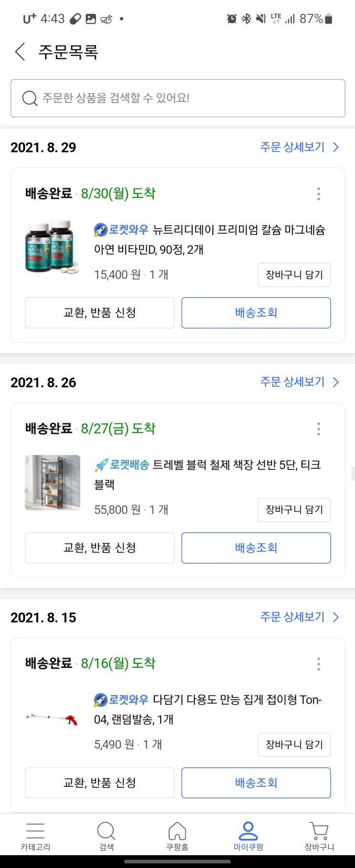The image size is (355, 868).
Task: Open three-dot menu for the 8/30 delivery
Action: (x=318, y=194)
